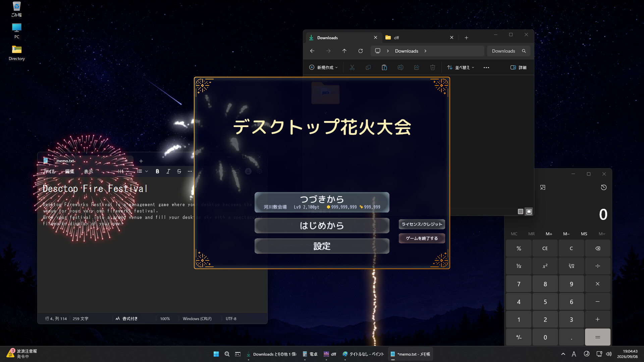Expand chevron after Downloads in address bar
The image size is (644, 362).
tap(425, 51)
